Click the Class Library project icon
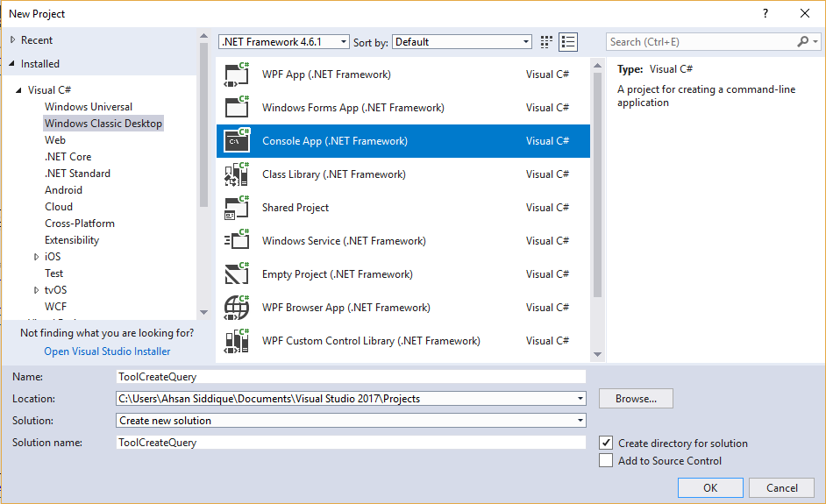The height and width of the screenshot is (504, 826). [237, 174]
